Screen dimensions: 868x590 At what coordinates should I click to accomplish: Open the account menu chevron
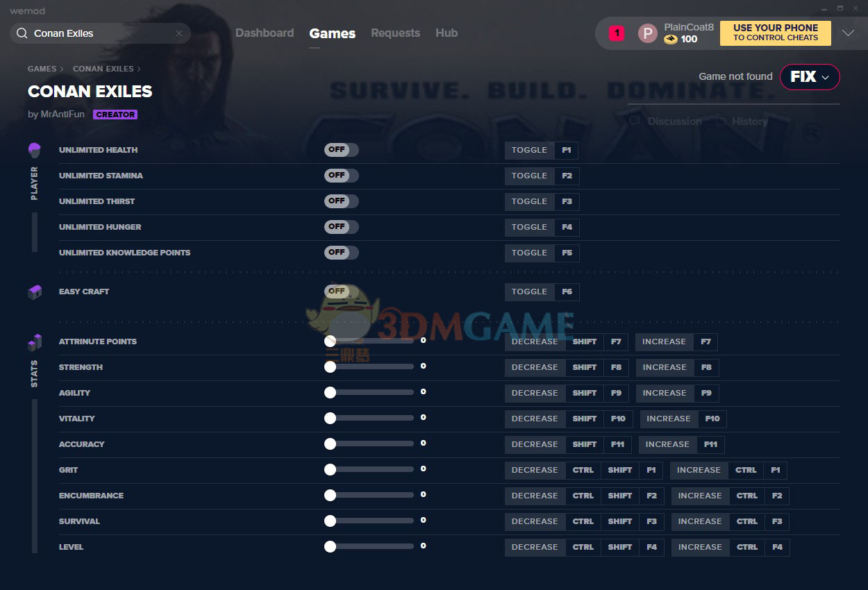[848, 33]
